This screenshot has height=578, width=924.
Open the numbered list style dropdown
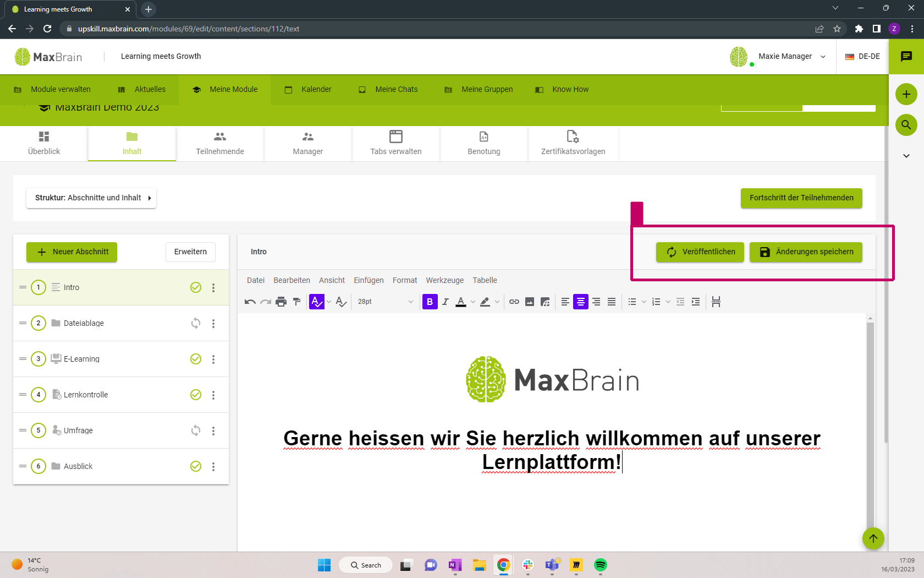click(668, 302)
